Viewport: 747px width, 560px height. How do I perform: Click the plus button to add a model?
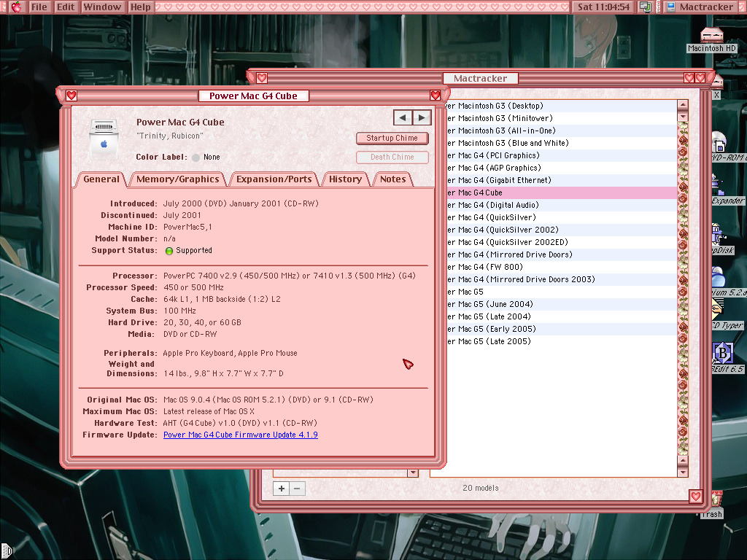pyautogui.click(x=282, y=489)
